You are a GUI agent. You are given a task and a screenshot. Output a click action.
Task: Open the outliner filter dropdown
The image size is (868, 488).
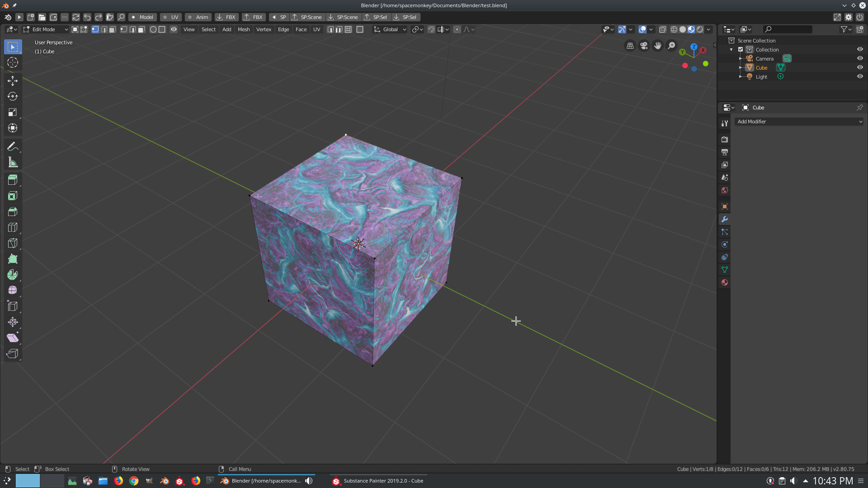tap(846, 29)
